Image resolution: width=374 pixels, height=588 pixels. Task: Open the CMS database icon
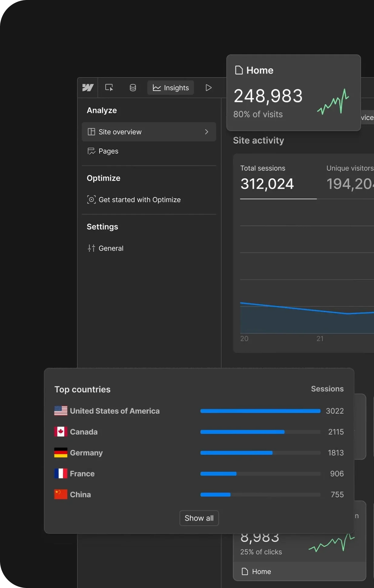(133, 88)
